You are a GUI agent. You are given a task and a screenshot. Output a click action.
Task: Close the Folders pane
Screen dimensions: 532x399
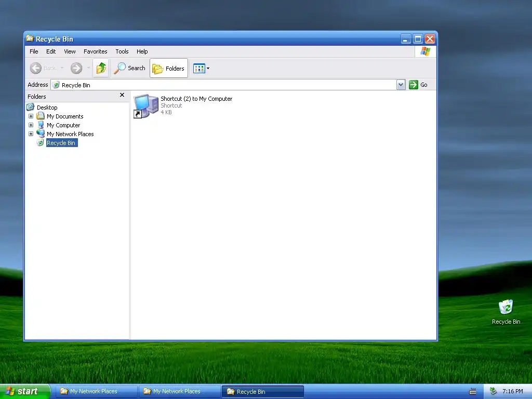122,95
